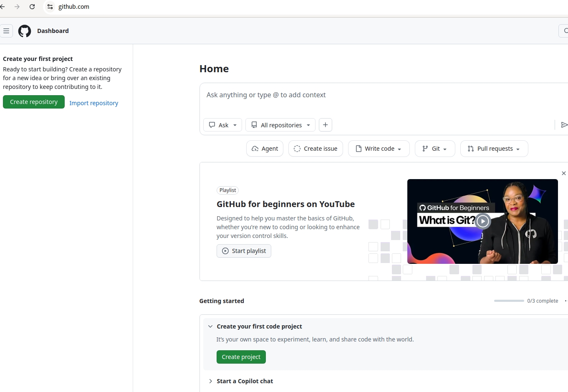This screenshot has width=568, height=392.
Task: Open site information icon in address bar
Action: pyautogui.click(x=50, y=7)
